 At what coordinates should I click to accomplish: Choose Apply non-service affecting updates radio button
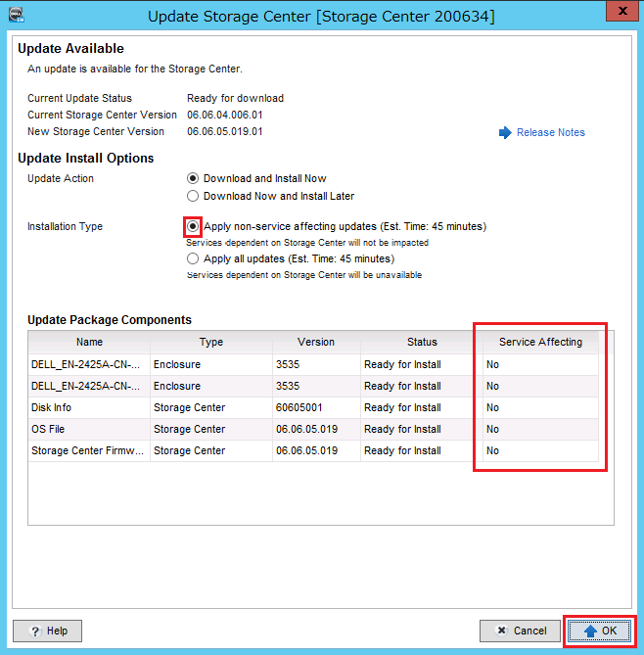(193, 226)
